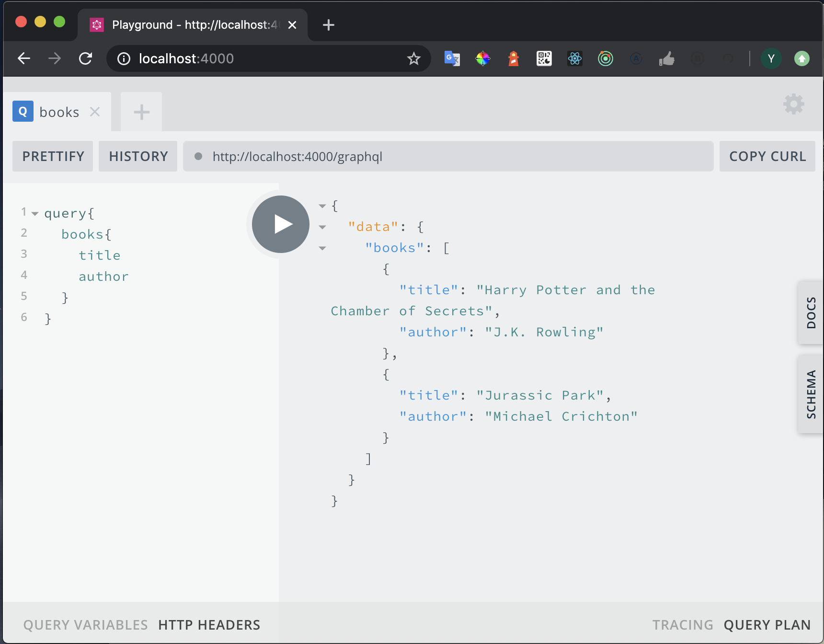The width and height of the screenshot is (824, 644).
Task: Open the QR code extension
Action: coord(544,58)
